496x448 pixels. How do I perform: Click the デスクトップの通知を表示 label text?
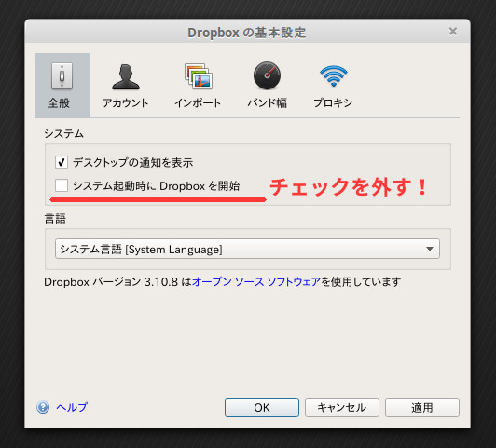(132, 163)
